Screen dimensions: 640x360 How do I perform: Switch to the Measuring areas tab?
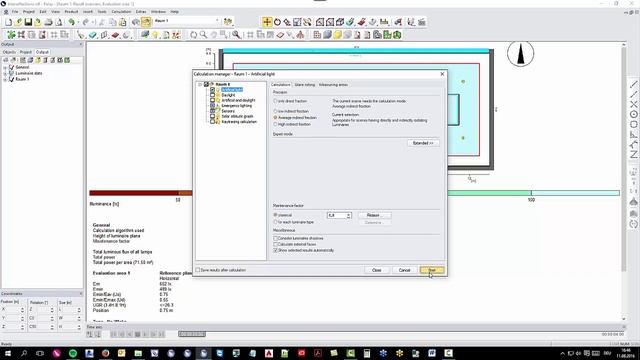(x=333, y=85)
